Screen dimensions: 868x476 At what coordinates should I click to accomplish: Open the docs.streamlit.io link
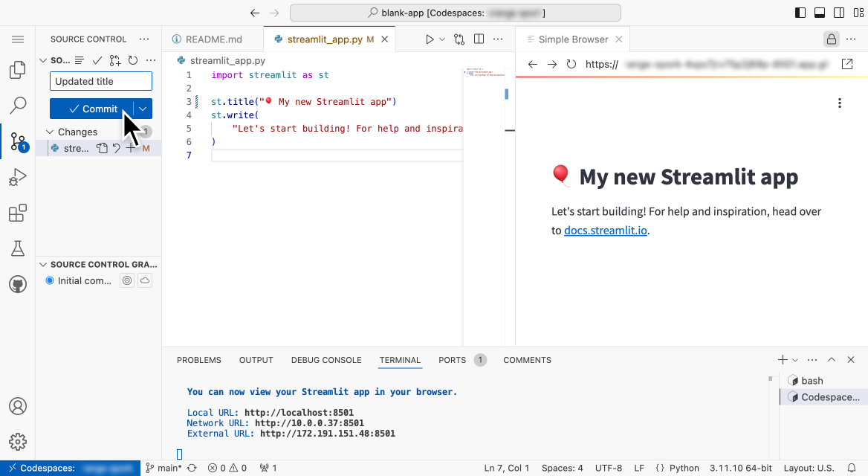605,231
